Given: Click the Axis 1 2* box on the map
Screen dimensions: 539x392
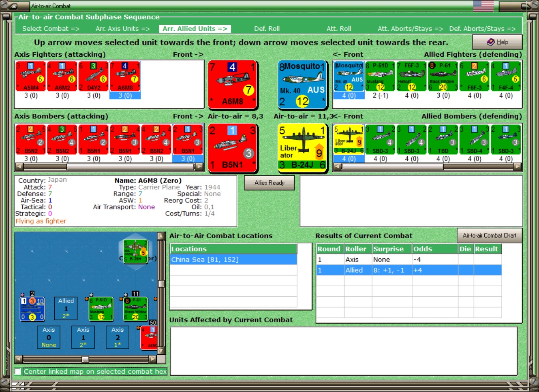Looking at the screenshot, I should point(83,337).
